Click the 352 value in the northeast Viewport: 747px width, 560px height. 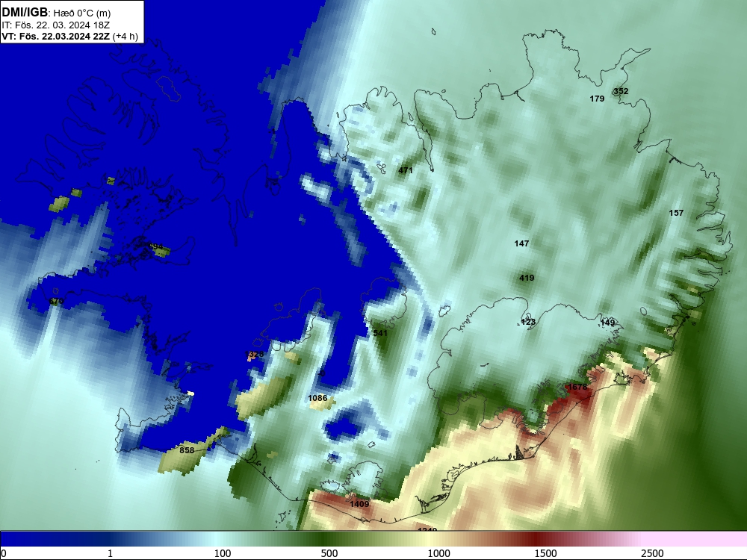pyautogui.click(x=621, y=91)
